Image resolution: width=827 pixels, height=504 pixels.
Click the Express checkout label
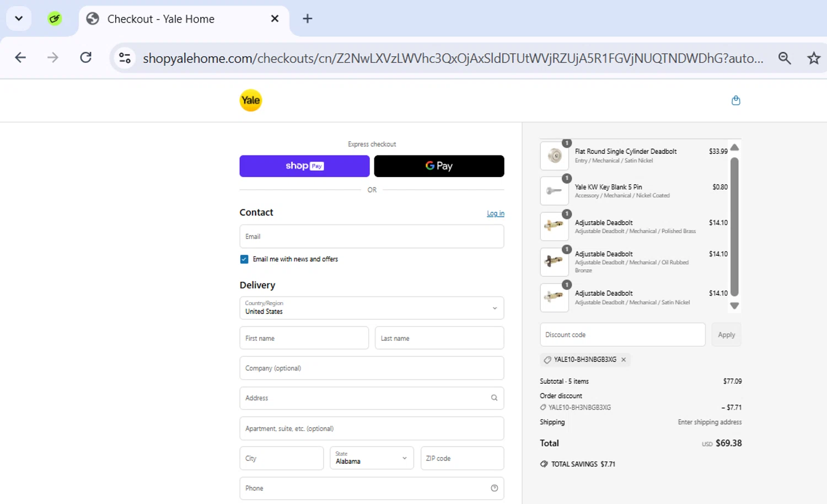click(x=372, y=144)
